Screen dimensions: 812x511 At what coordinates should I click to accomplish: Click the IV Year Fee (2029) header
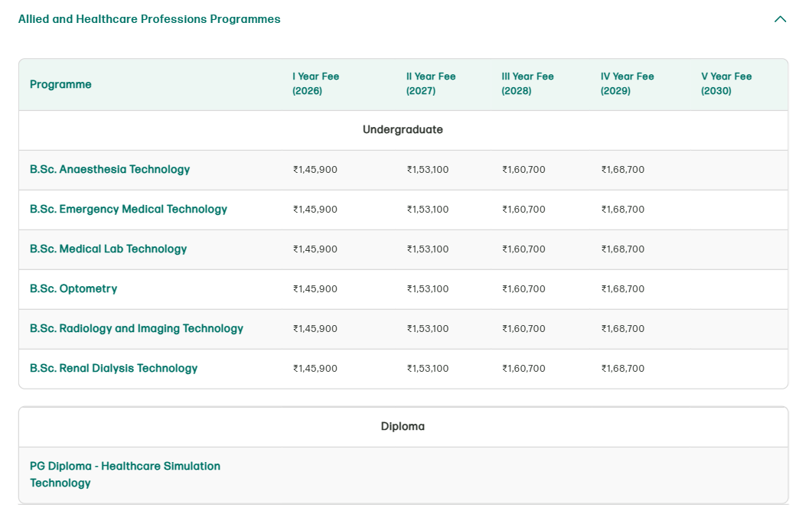[626, 83]
